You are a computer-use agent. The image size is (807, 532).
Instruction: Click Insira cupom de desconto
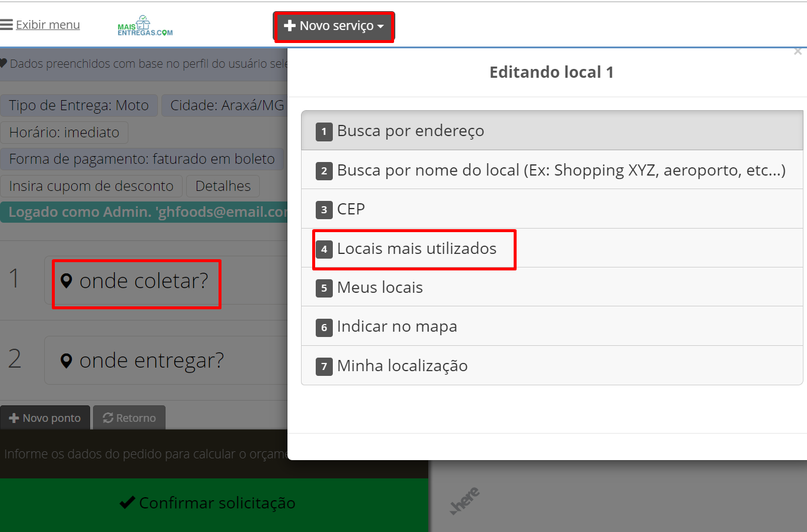pos(91,186)
